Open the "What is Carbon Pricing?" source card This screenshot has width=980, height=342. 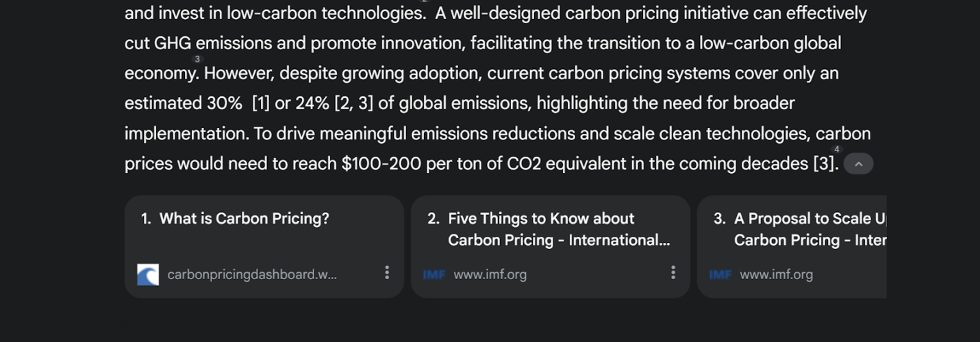[244, 219]
